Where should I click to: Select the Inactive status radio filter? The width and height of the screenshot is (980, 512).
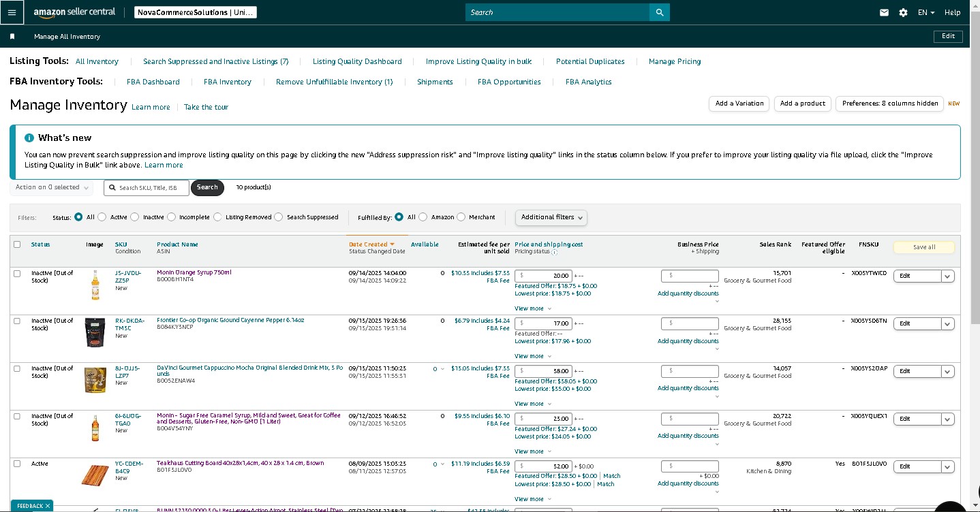[x=135, y=217]
